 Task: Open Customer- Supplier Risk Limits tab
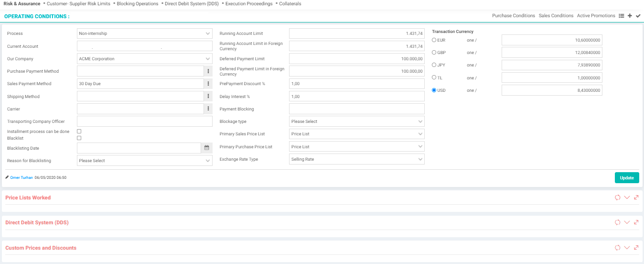click(x=78, y=3)
